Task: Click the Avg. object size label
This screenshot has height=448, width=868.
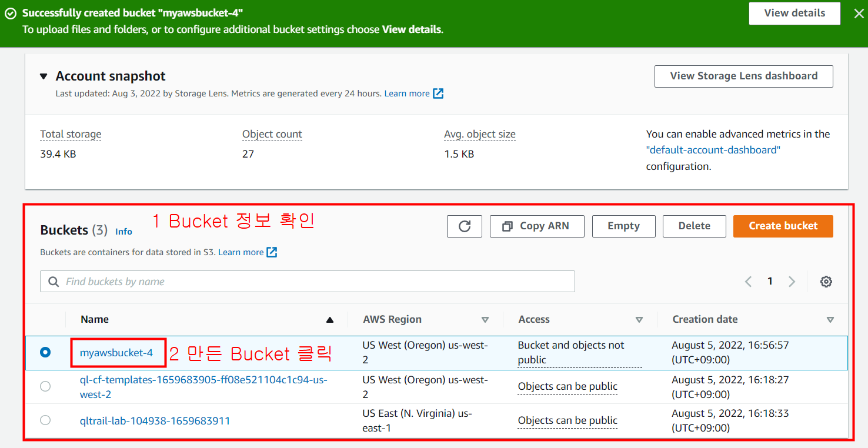Action: coord(480,135)
